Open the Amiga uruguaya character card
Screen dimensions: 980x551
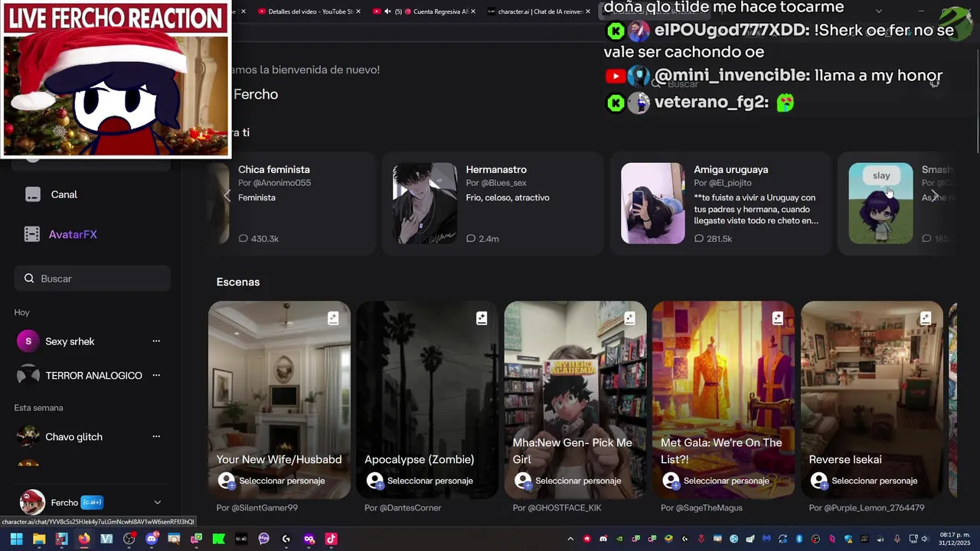point(720,203)
